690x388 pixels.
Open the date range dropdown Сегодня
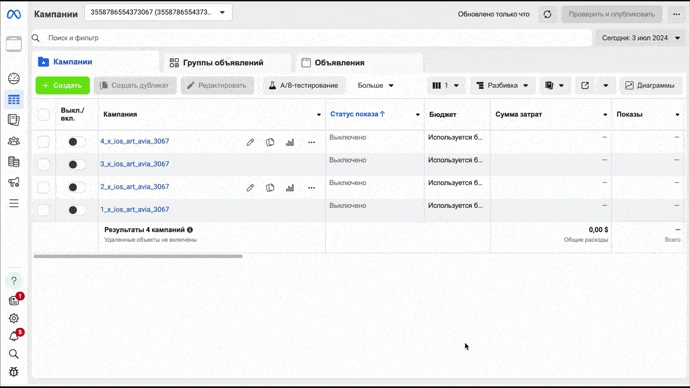coord(640,38)
